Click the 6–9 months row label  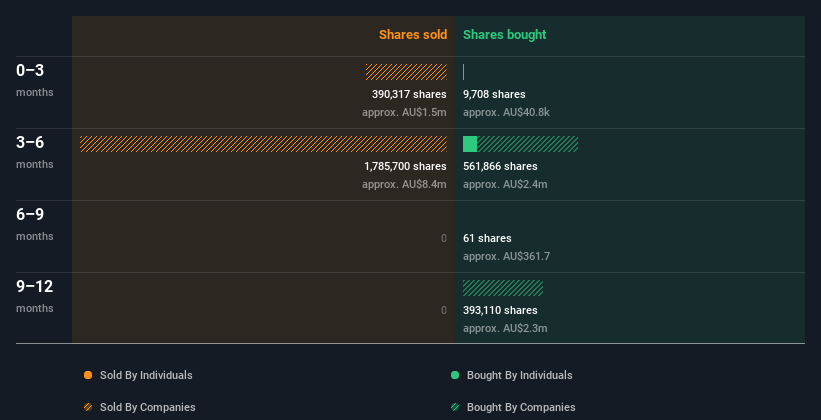click(x=35, y=224)
